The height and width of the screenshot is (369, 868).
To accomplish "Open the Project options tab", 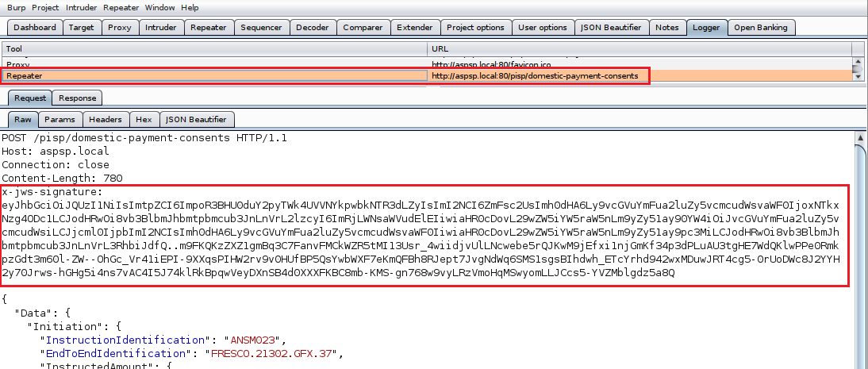I will click(475, 27).
